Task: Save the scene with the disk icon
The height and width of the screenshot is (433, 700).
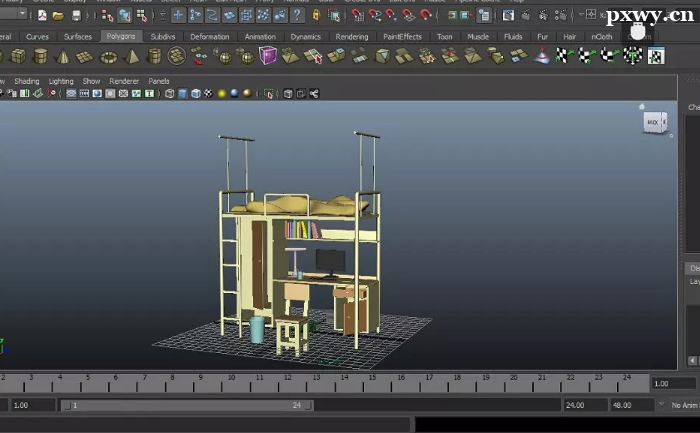Action: click(76, 16)
